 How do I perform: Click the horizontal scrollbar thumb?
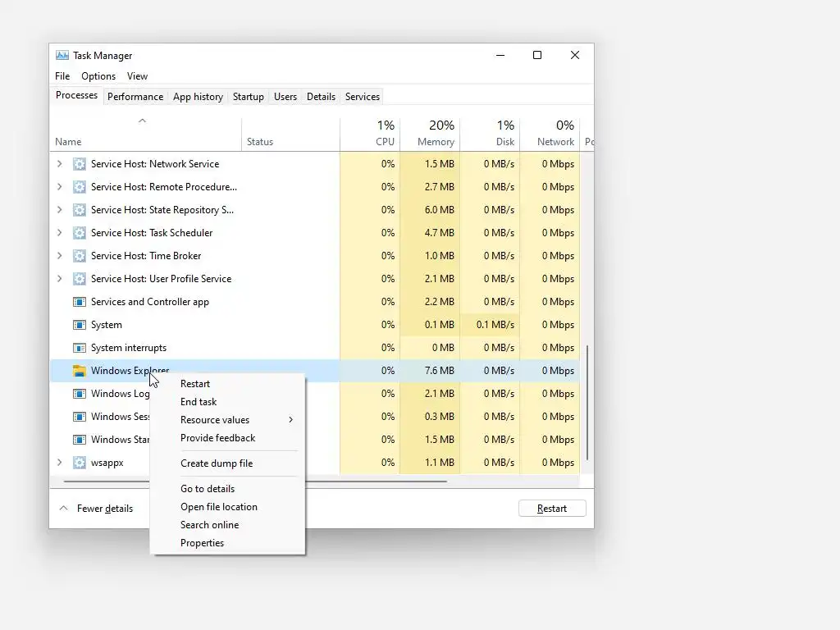click(255, 482)
